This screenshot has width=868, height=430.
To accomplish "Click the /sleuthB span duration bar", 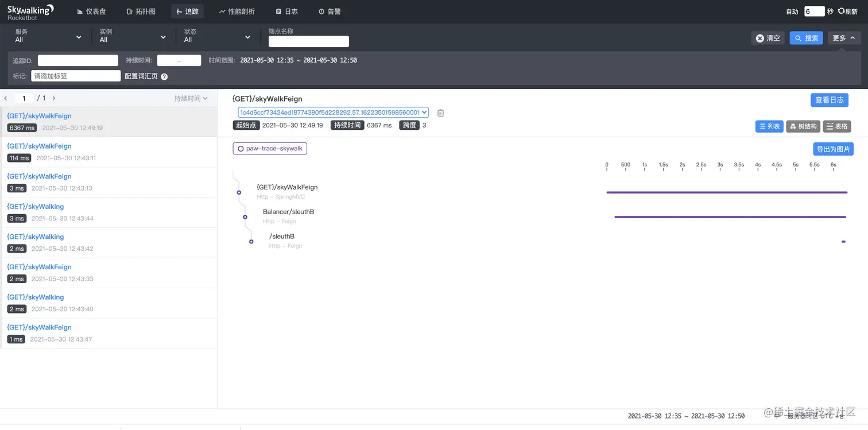I will [844, 242].
